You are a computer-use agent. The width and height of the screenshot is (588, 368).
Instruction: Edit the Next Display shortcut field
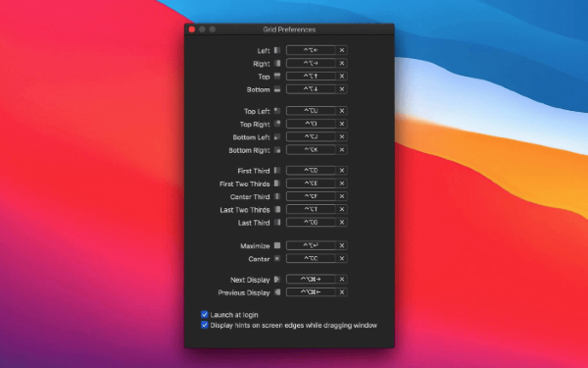311,279
